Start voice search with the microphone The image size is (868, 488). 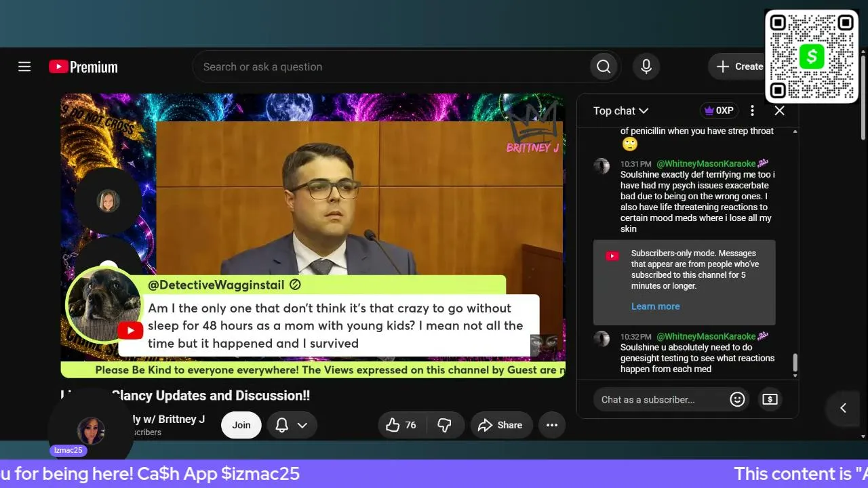[x=646, y=66]
